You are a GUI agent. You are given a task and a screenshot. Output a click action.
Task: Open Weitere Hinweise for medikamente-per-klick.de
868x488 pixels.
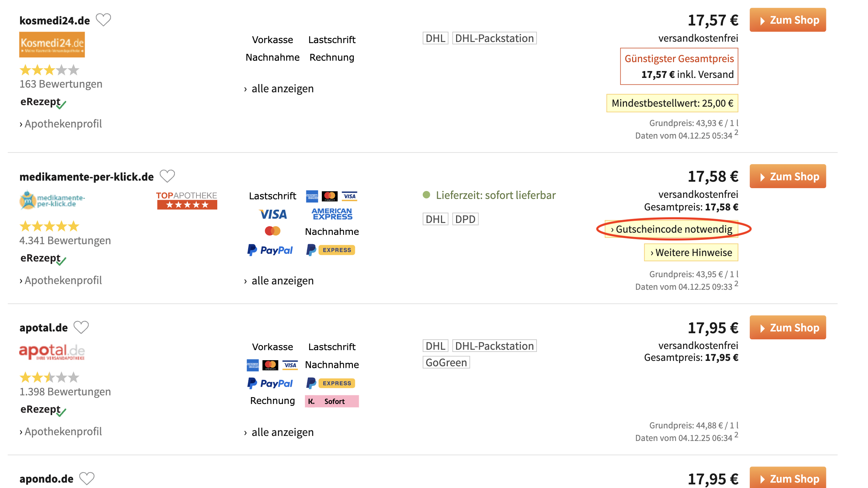point(691,252)
